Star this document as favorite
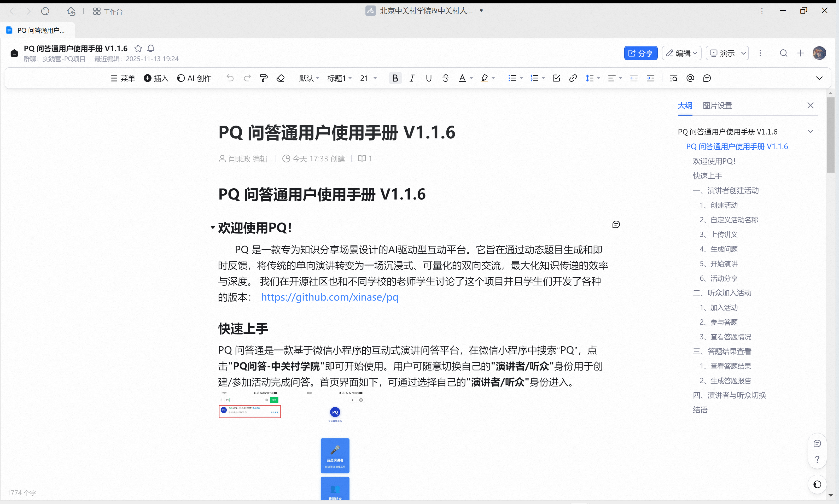This screenshot has height=504, width=839. (138, 49)
